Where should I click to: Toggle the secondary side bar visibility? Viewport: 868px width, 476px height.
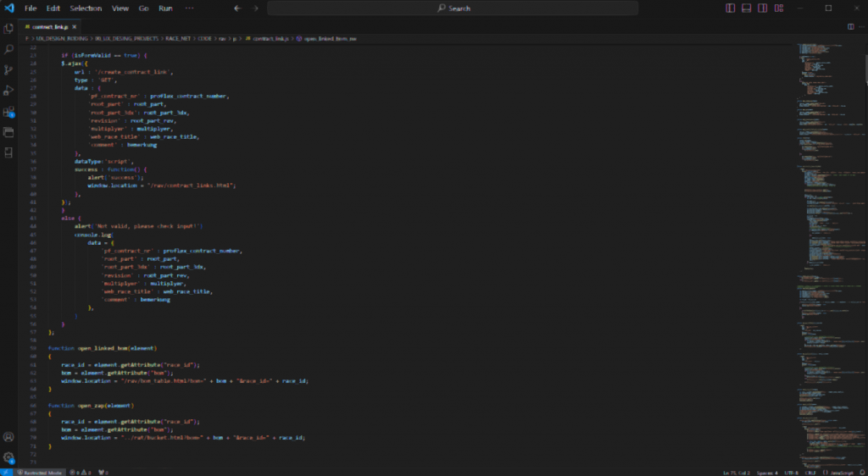762,8
